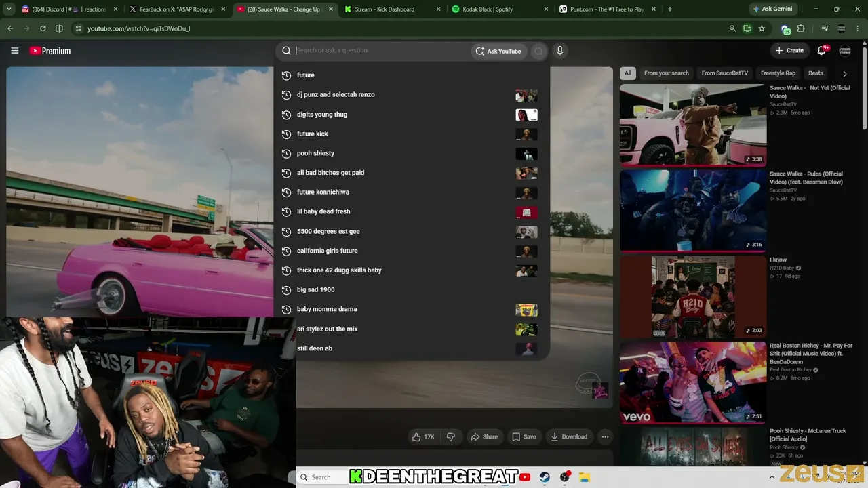868x488 pixels.
Task: Open the Chrome extensions puzzle menu
Action: point(801,28)
